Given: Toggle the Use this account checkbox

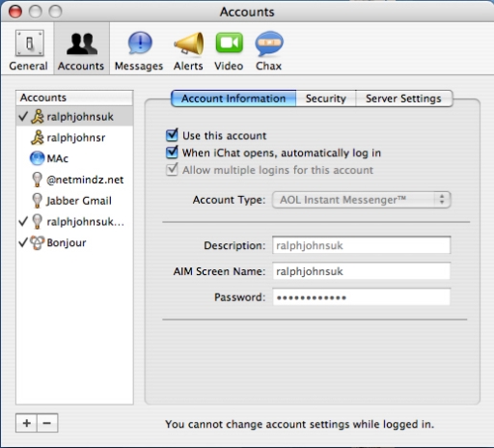Looking at the screenshot, I should [172, 135].
